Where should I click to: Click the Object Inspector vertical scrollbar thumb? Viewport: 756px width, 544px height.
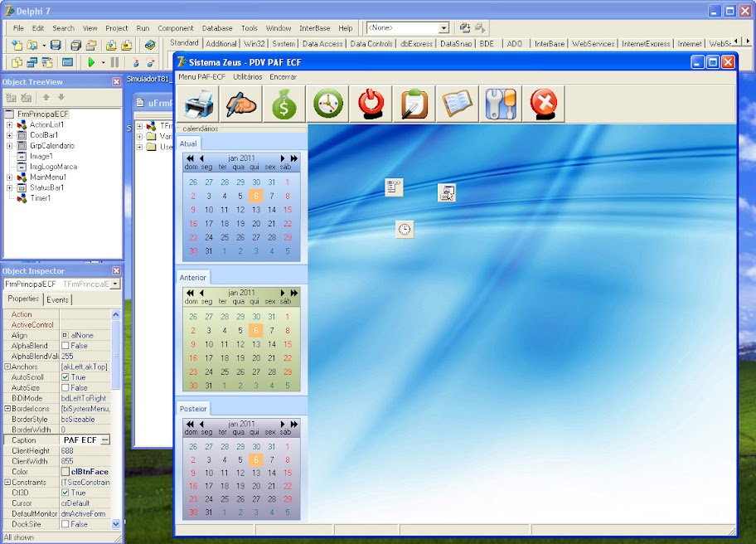tap(116, 354)
